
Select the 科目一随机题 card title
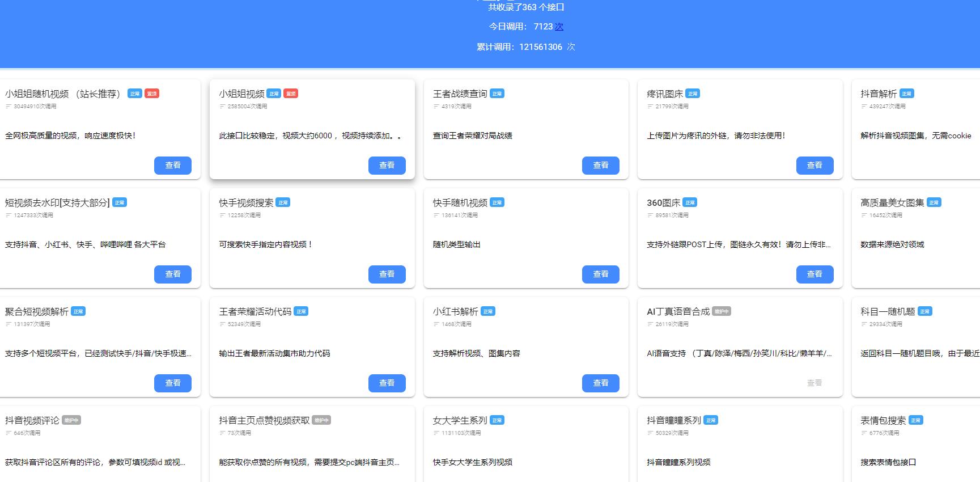[x=888, y=311]
